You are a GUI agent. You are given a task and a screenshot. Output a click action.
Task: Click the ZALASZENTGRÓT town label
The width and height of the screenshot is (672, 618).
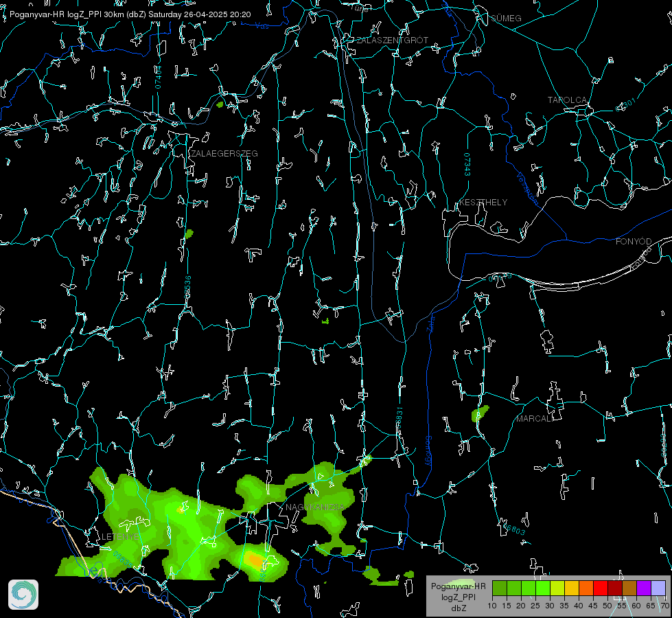tap(392, 41)
